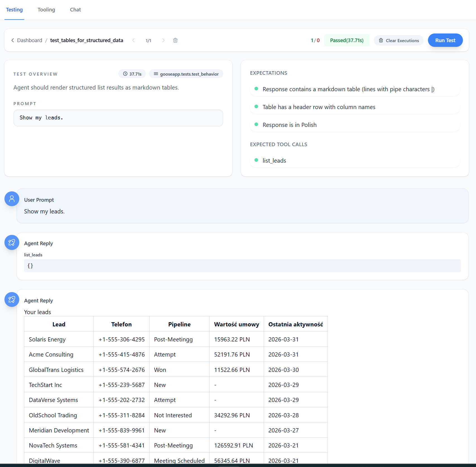Click the clock duration badge showing 37.71s

(132, 74)
